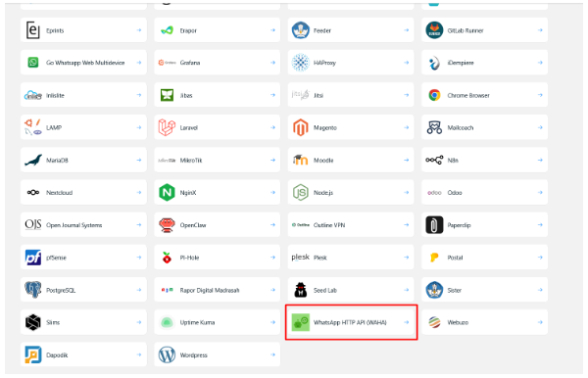Click the 'GitLab Runner' label text

point(465,30)
